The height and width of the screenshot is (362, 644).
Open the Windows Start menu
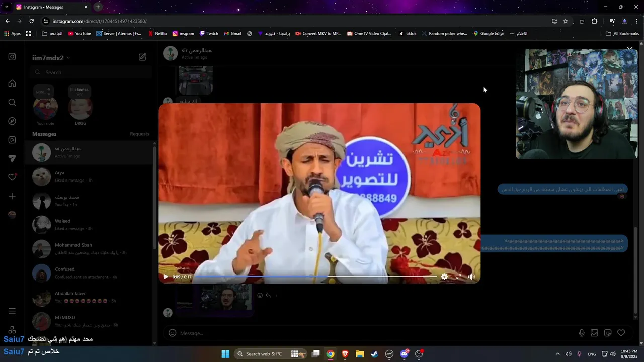click(x=225, y=354)
